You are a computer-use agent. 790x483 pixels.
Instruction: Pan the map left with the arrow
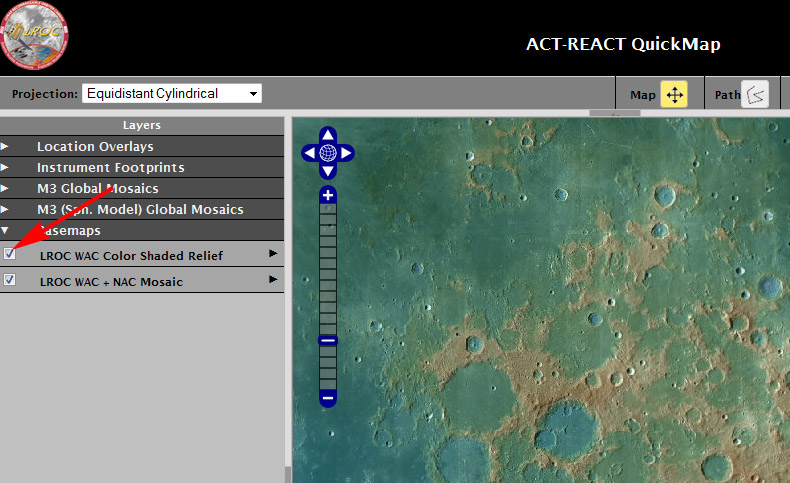point(309,153)
